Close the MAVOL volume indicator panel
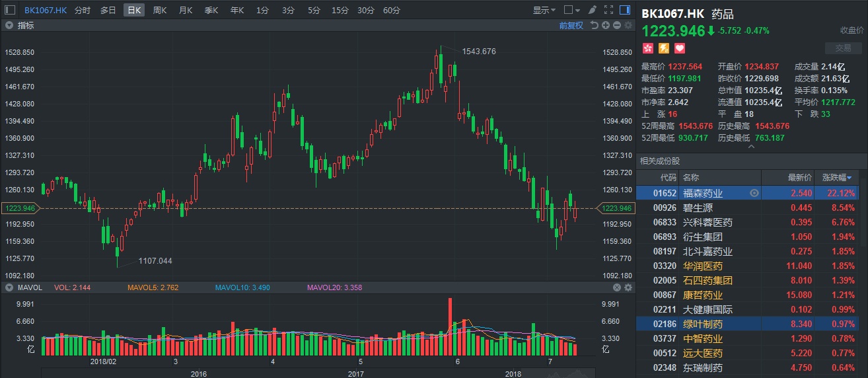Image resolution: width=868 pixels, height=378 pixels. coord(616,287)
